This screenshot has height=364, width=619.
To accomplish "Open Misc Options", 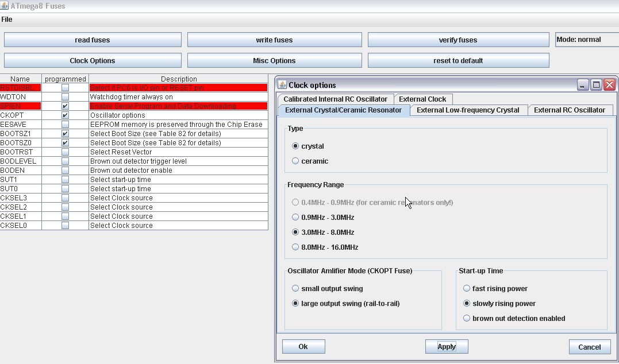I will tap(274, 61).
